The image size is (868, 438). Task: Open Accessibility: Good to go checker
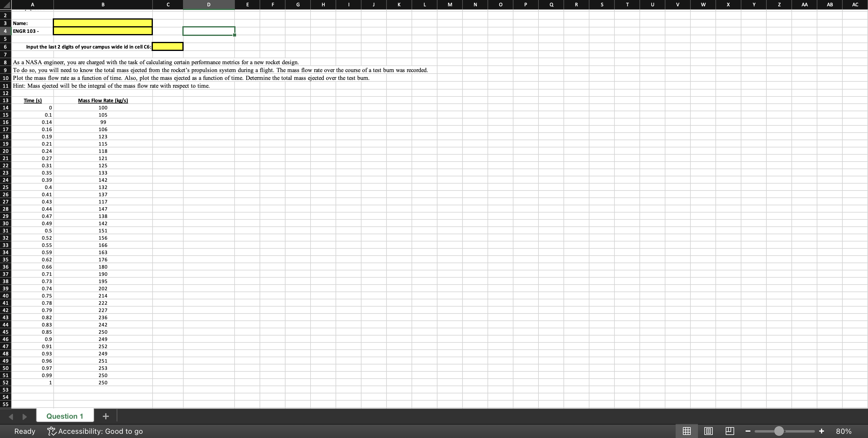point(95,431)
